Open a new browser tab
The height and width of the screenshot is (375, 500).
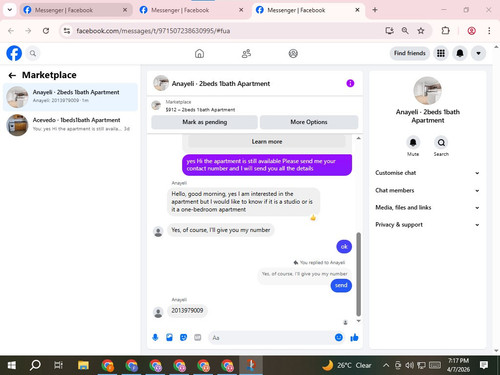point(375,10)
